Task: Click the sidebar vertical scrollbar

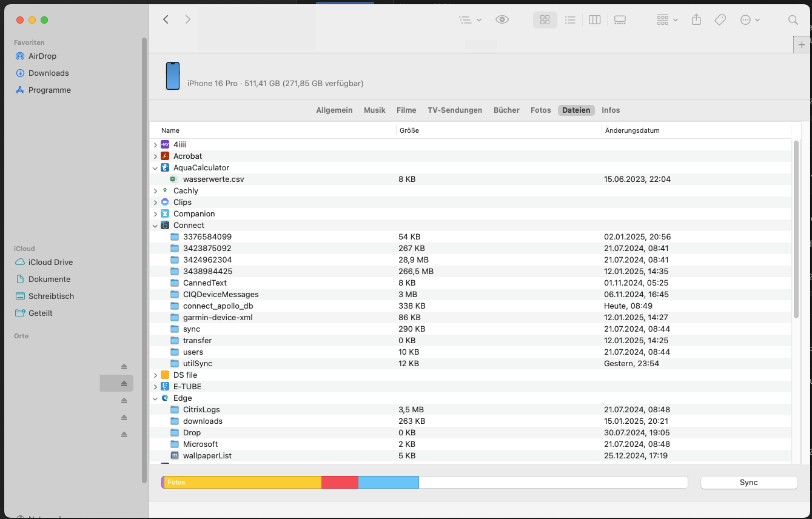Action: [x=144, y=259]
